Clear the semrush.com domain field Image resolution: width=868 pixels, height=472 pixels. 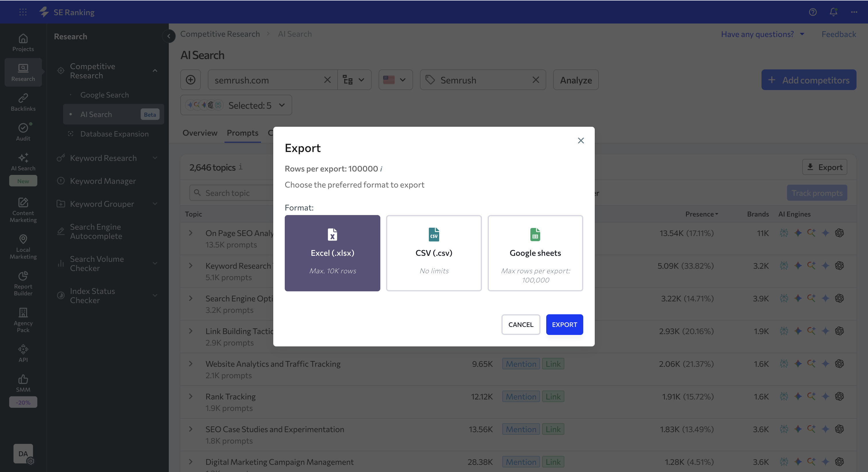pos(327,80)
